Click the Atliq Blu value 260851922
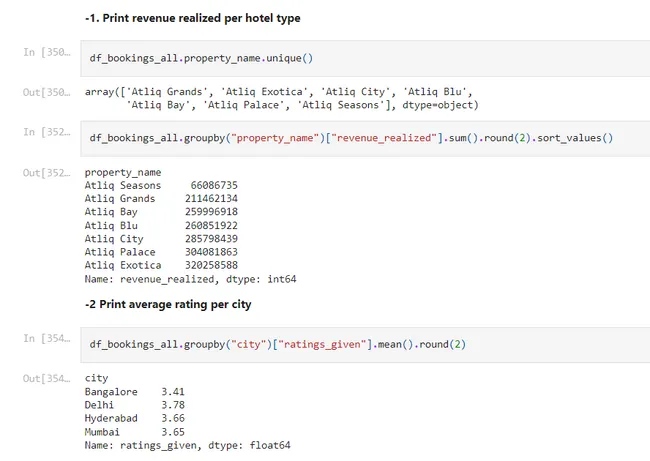650x461 pixels. [x=211, y=226]
